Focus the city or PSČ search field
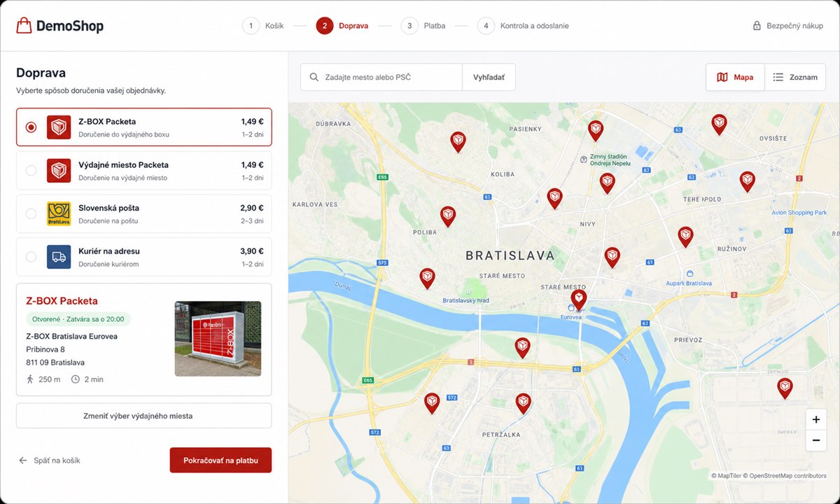Screen dimensions: 840x504 pos(381,77)
